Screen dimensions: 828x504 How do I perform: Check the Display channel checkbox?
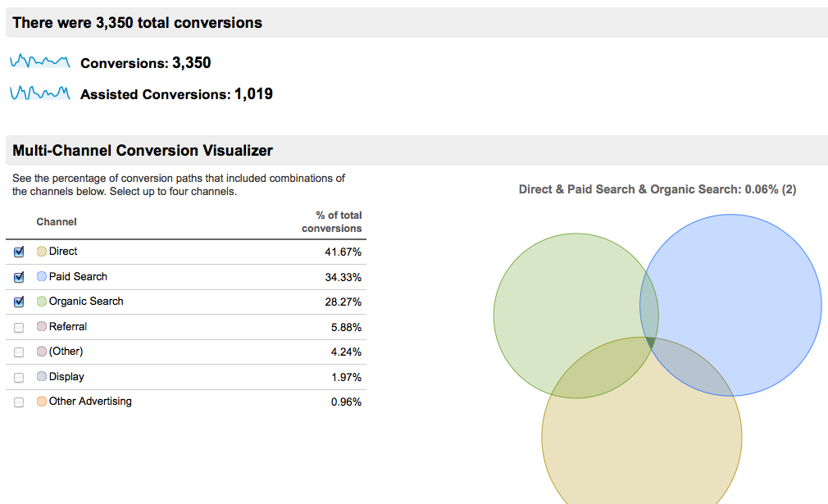19,377
